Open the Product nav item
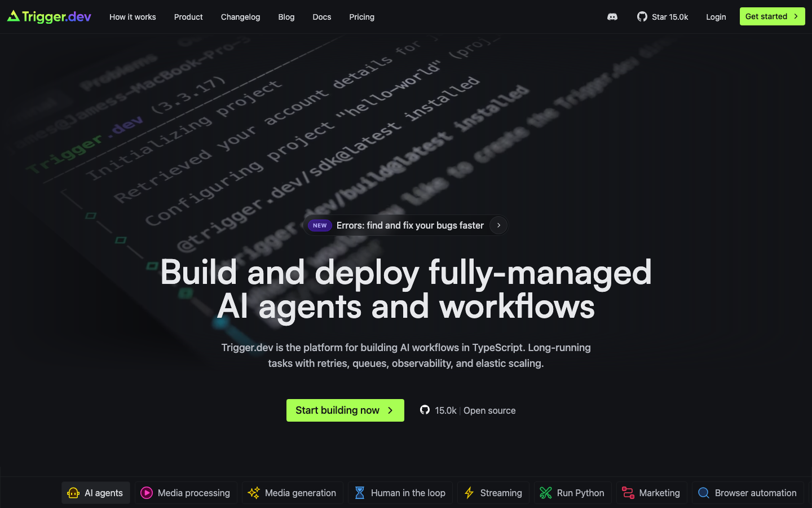The image size is (812, 508). point(188,17)
